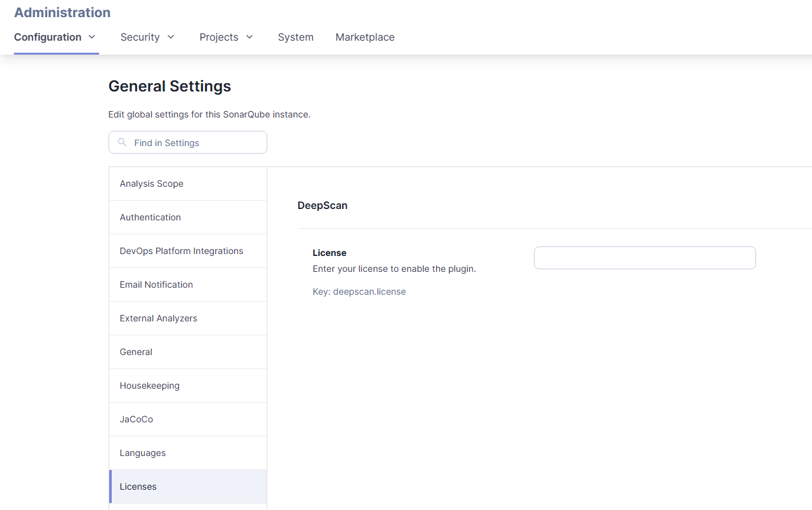Select the Languages category
The width and height of the screenshot is (812, 510).
[x=188, y=453]
